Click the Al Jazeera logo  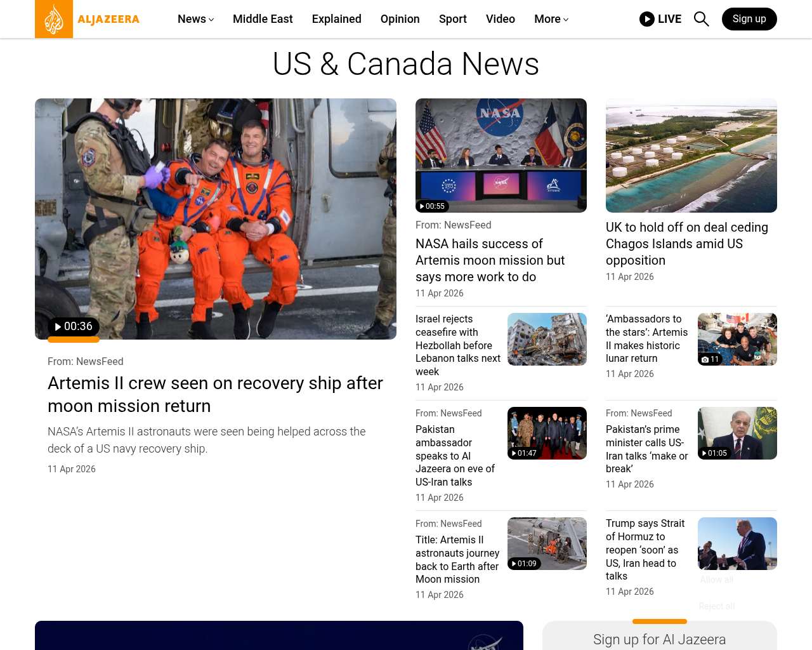[88, 19]
